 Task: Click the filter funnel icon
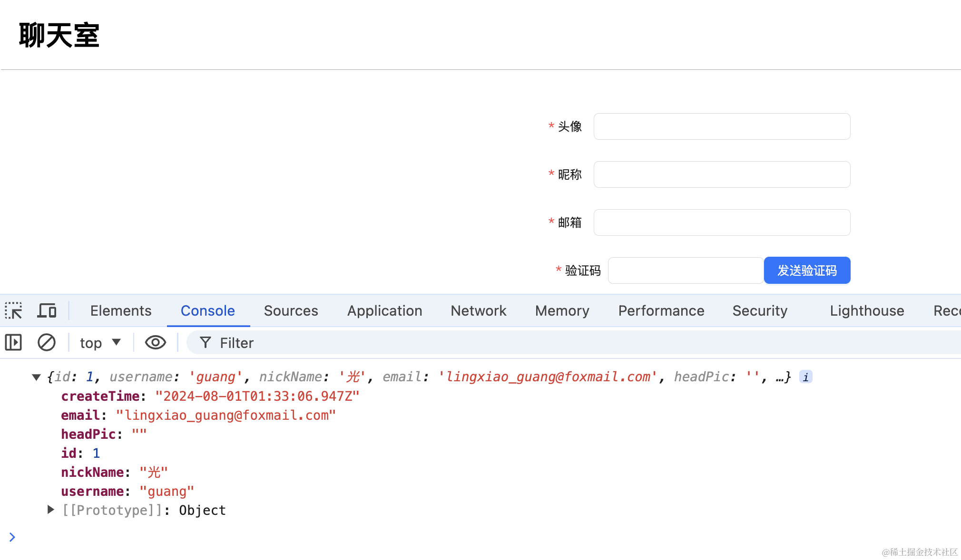point(206,343)
